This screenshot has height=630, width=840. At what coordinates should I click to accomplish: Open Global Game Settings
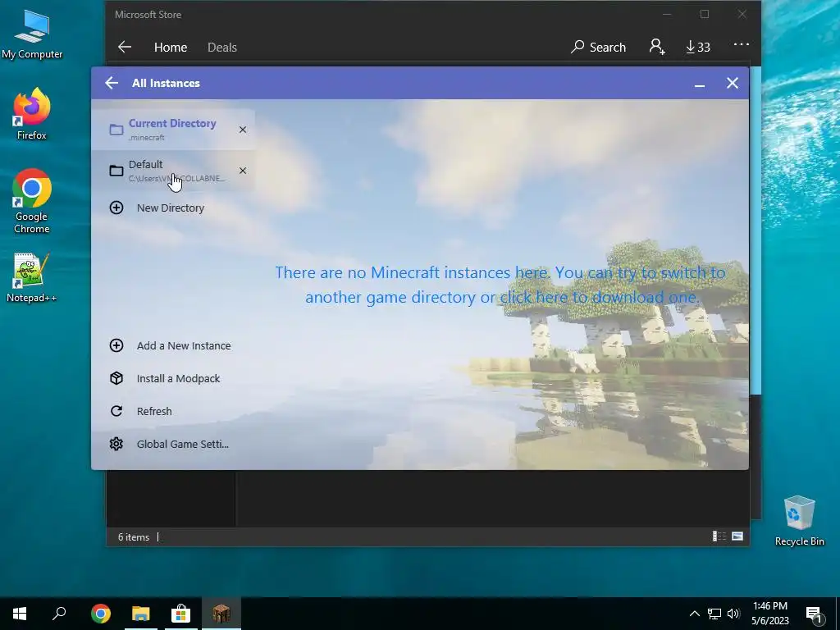pyautogui.click(x=173, y=444)
